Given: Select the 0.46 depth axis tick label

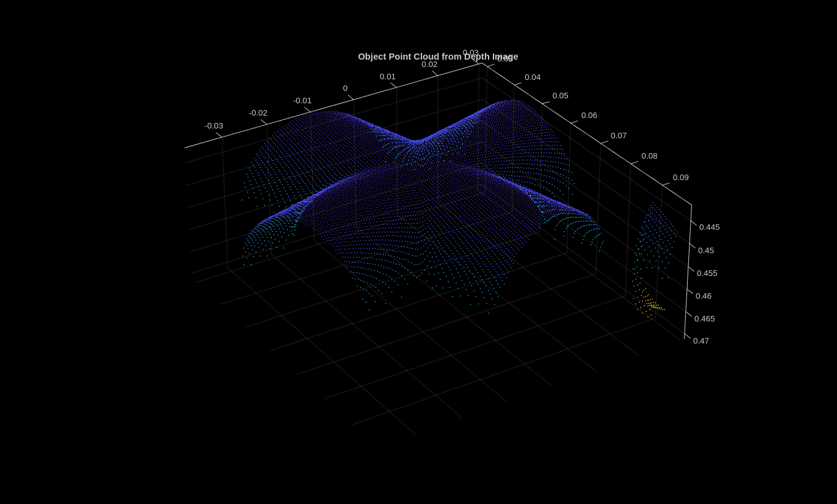Looking at the screenshot, I should tap(704, 296).
